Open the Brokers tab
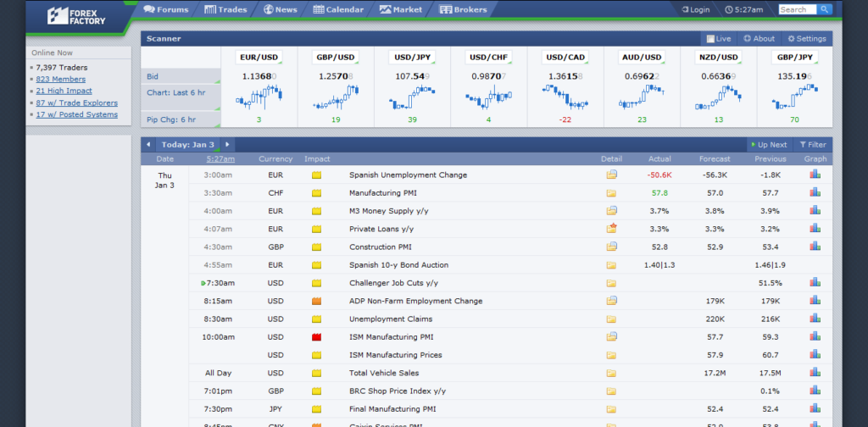Screen dimensions: 868x427 [463, 9]
